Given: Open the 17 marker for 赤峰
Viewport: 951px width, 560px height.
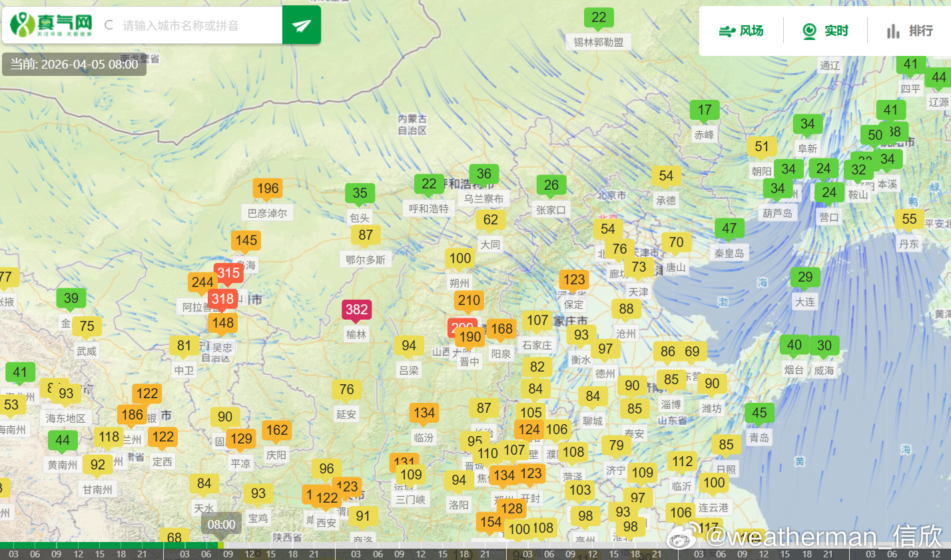Looking at the screenshot, I should point(705,111).
